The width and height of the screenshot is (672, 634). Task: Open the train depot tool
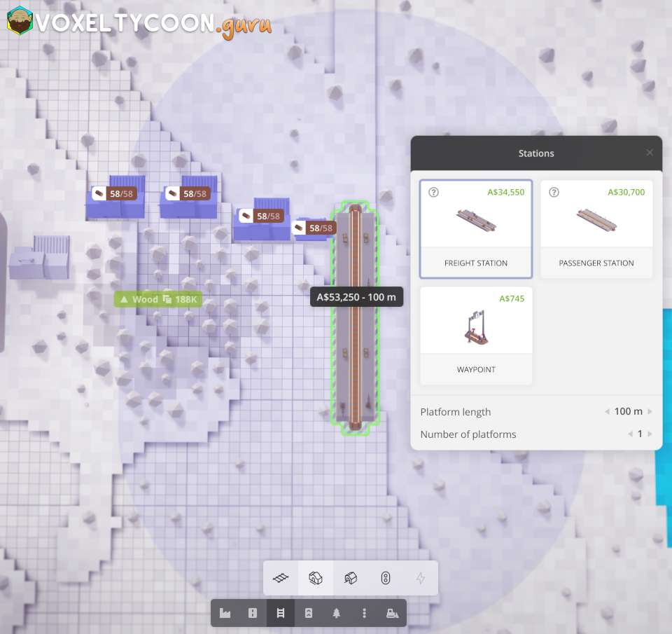coord(351,579)
